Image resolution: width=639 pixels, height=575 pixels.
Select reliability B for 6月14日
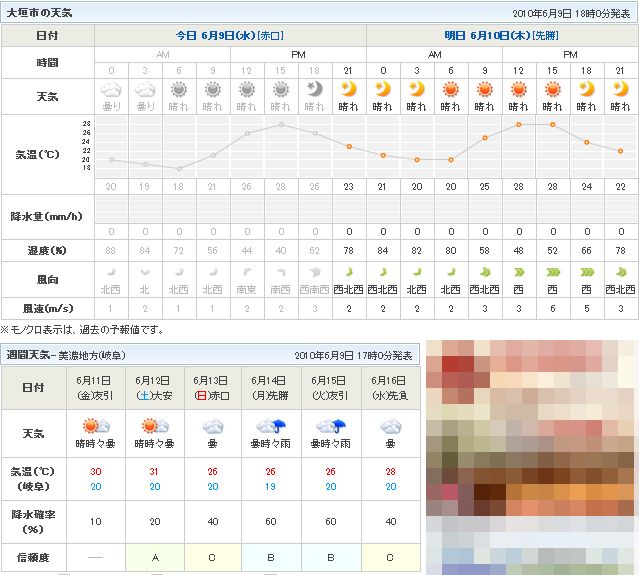tap(271, 558)
